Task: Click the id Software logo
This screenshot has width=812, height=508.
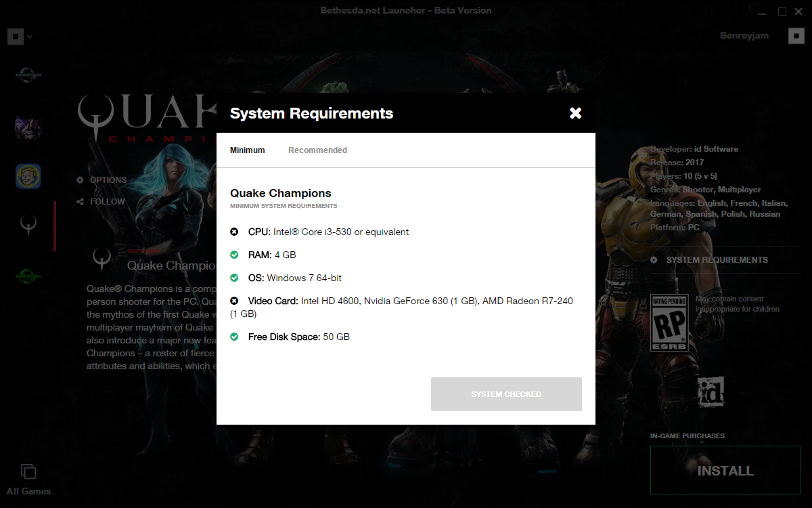Action: 711,391
